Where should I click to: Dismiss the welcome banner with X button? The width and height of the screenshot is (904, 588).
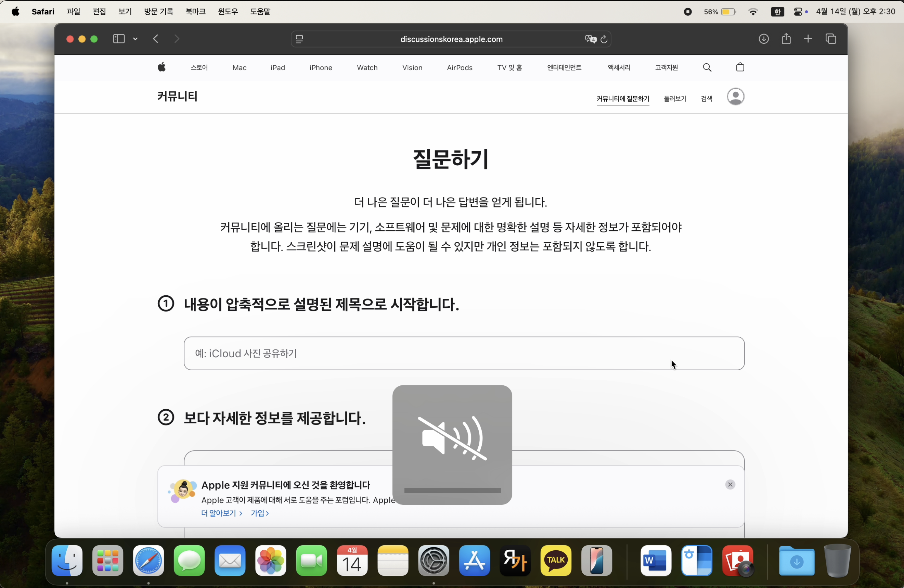[x=729, y=484]
